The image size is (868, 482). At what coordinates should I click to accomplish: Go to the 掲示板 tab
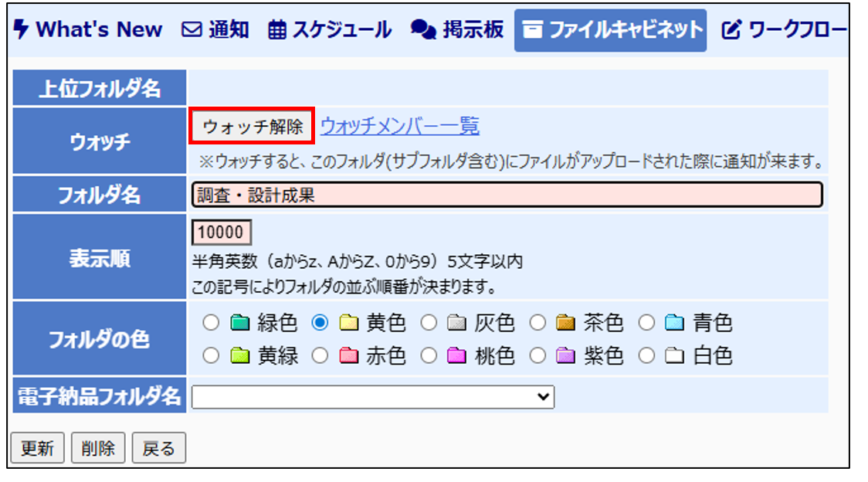point(458,30)
